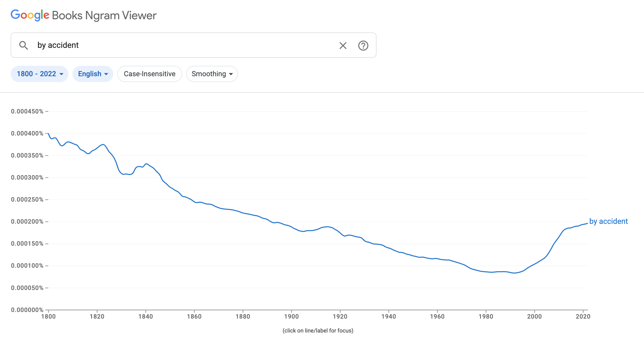644x352 pixels.
Task: Clear the search query using the X icon
Action: (343, 46)
